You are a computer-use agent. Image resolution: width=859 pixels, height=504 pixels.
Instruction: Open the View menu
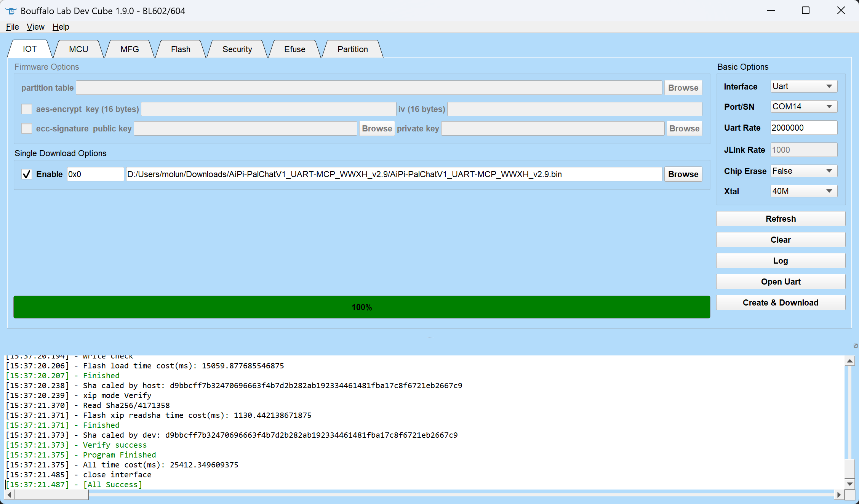click(x=35, y=27)
